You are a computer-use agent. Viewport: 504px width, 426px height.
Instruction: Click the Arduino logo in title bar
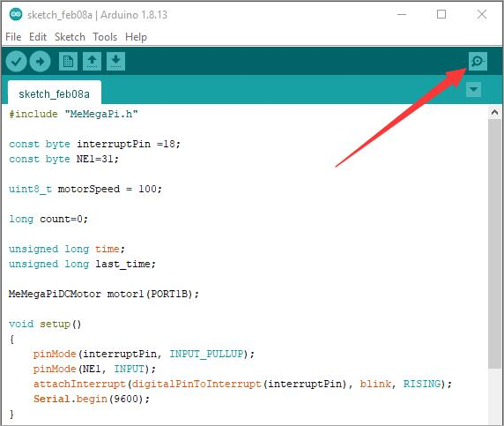pos(16,14)
